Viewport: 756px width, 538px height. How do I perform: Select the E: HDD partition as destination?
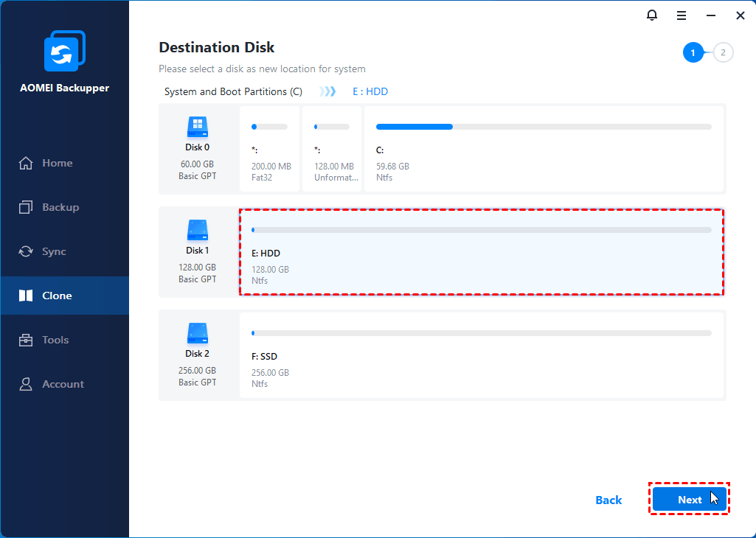481,252
